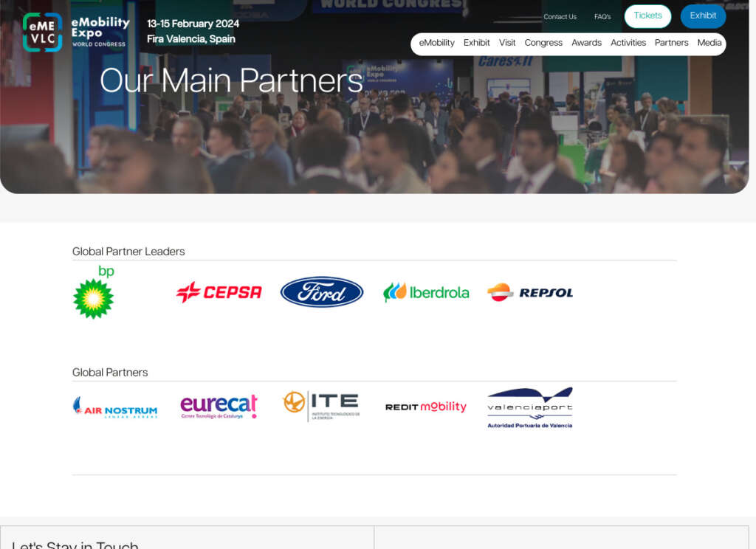Go to the Awards menu item

tap(586, 43)
